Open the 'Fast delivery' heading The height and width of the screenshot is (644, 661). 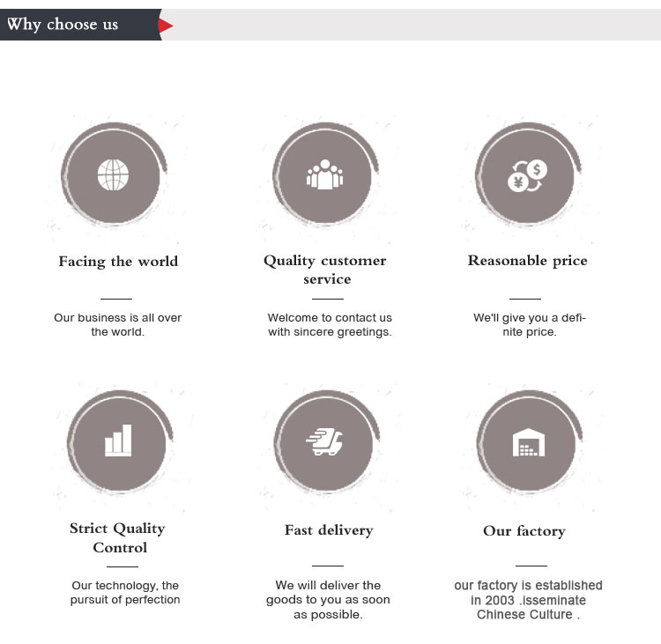(x=329, y=530)
